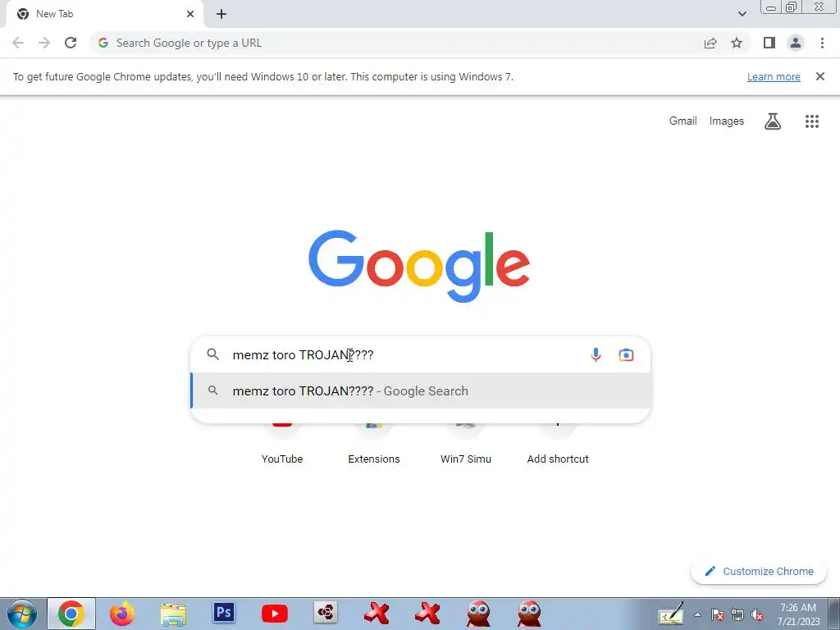Open the tablet input pen icon in taskbar
840x630 pixels.
tap(671, 614)
